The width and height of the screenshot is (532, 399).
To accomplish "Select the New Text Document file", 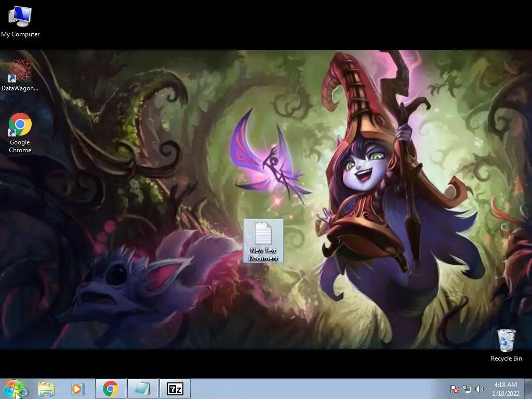I will tap(263, 241).
